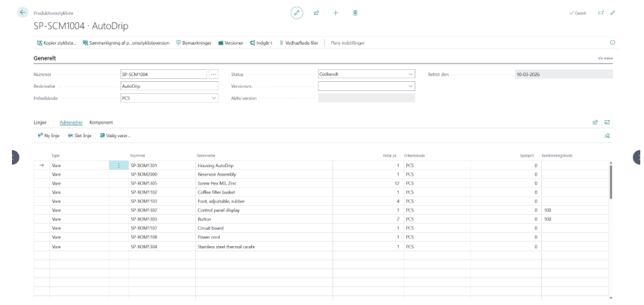Open row options for Housing AutoDrip line
Viewport: 644px width, 305px height.
coord(119,166)
